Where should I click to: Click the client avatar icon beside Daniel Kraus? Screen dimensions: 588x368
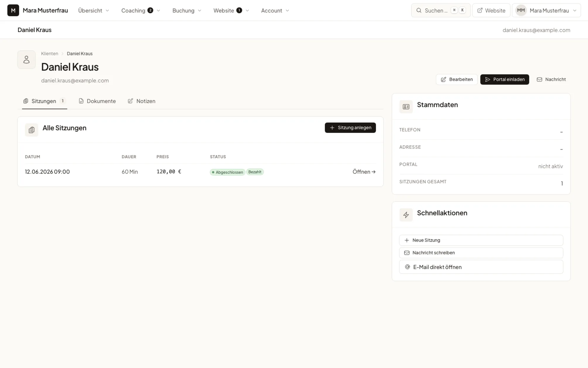tap(26, 59)
